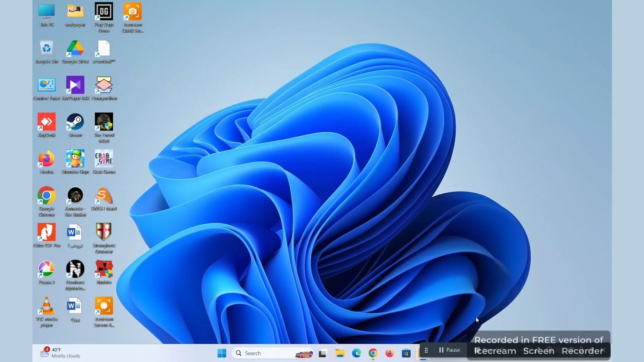Open File Explorer from the taskbar
The width and height of the screenshot is (644, 362).
click(x=340, y=353)
